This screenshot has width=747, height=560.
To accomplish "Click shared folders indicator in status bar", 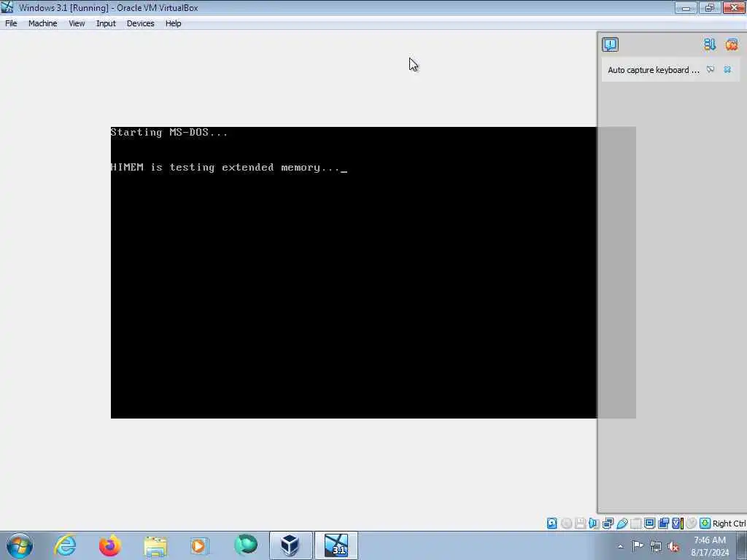I will 635,524.
